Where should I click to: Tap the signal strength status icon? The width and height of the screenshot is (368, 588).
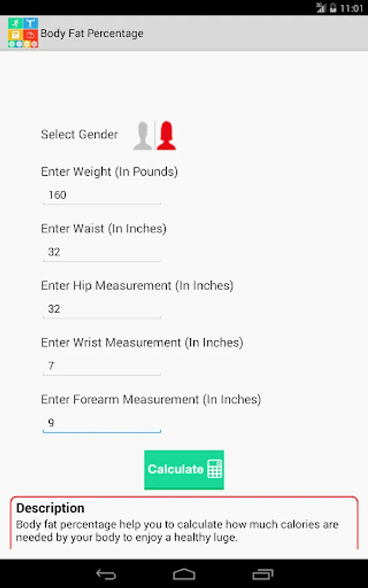coord(321,8)
